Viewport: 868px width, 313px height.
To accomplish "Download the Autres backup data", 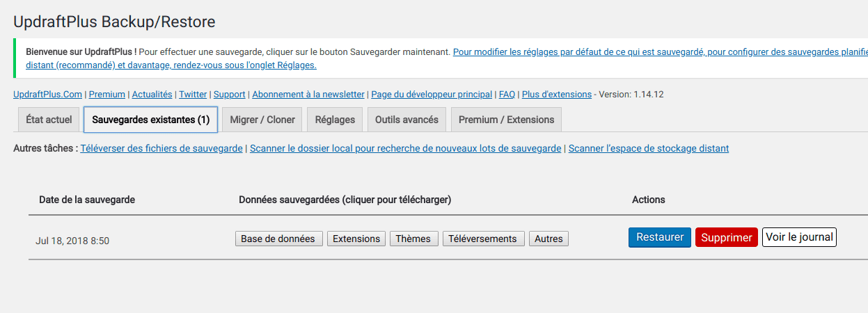I will (549, 239).
